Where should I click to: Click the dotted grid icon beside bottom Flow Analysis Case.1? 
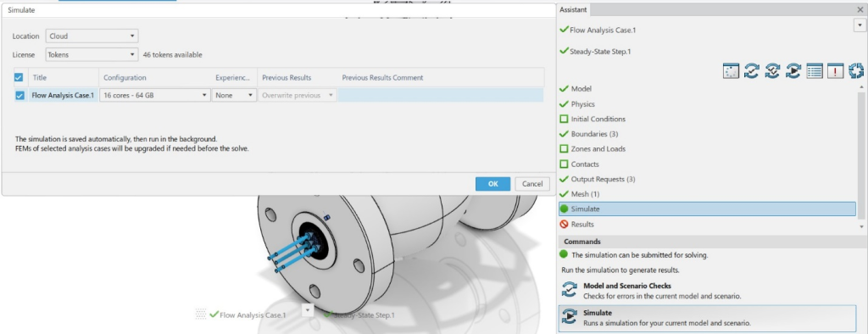click(x=201, y=314)
